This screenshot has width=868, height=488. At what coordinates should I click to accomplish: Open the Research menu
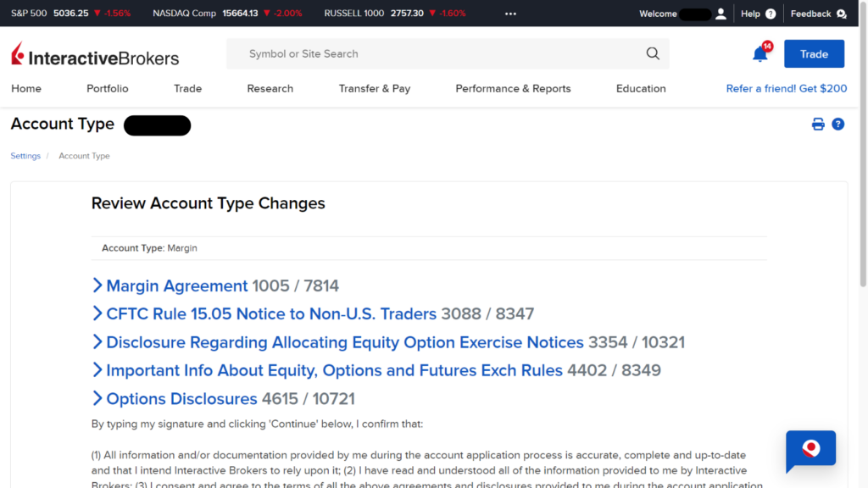pos(270,88)
